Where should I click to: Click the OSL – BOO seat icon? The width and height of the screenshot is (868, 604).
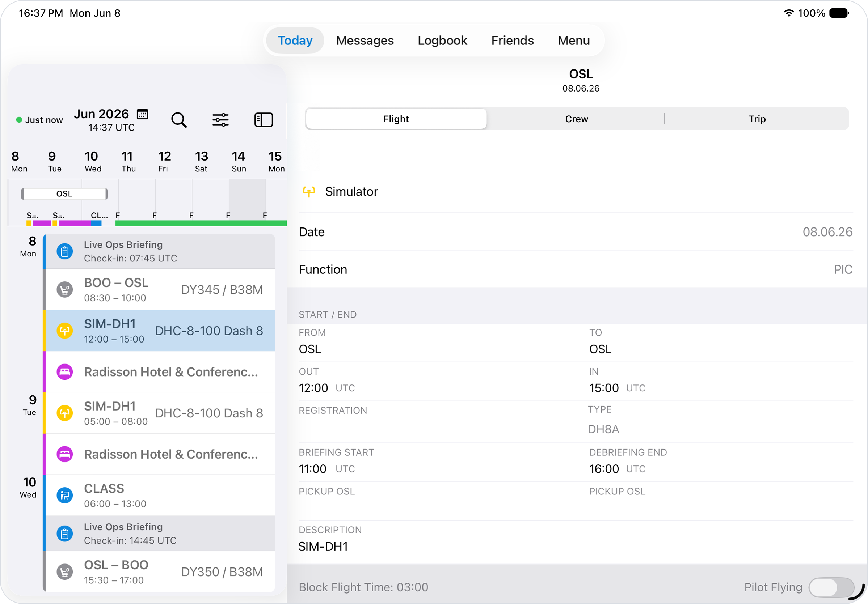(x=65, y=572)
